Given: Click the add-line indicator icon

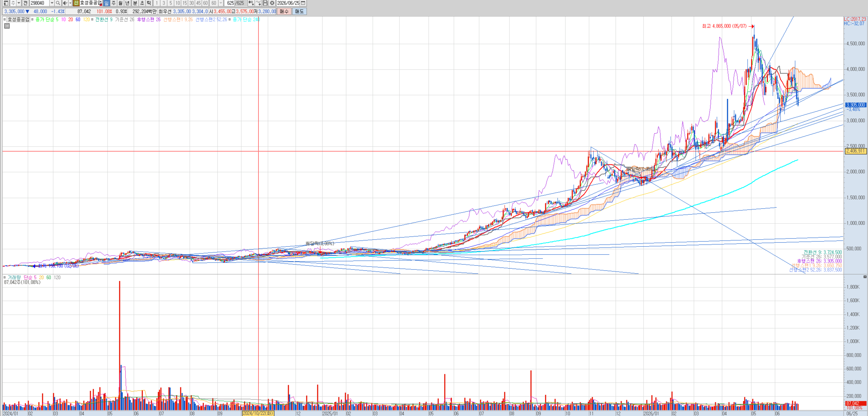Looking at the screenshot, I should tap(258, 3).
